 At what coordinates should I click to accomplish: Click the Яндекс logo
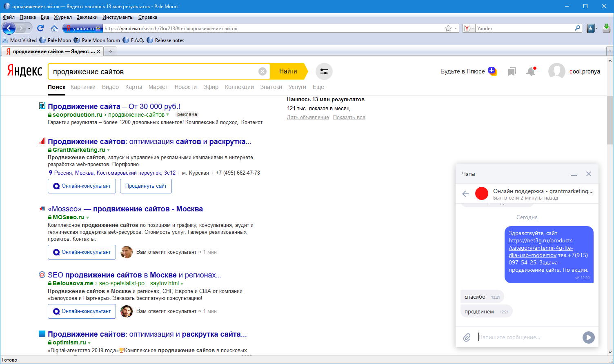[24, 71]
